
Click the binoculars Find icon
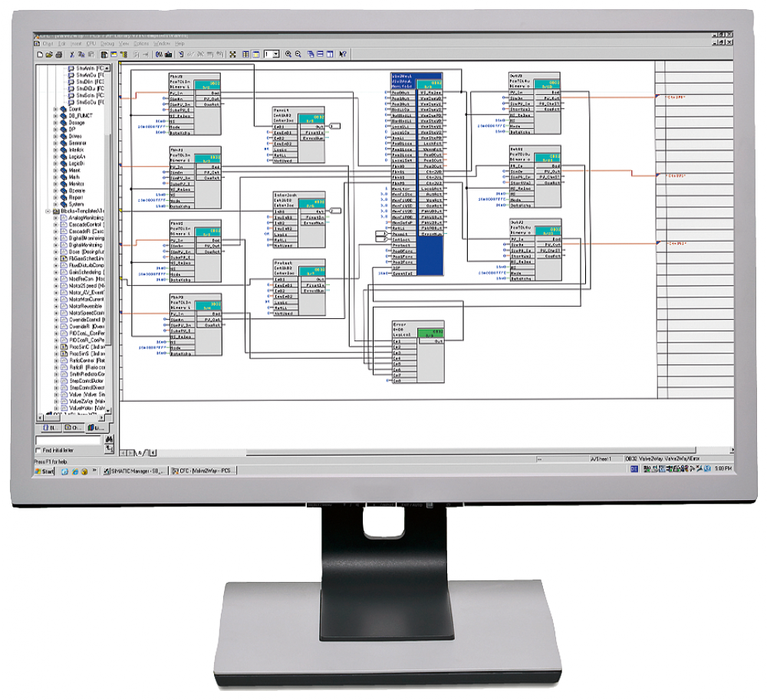click(109, 439)
